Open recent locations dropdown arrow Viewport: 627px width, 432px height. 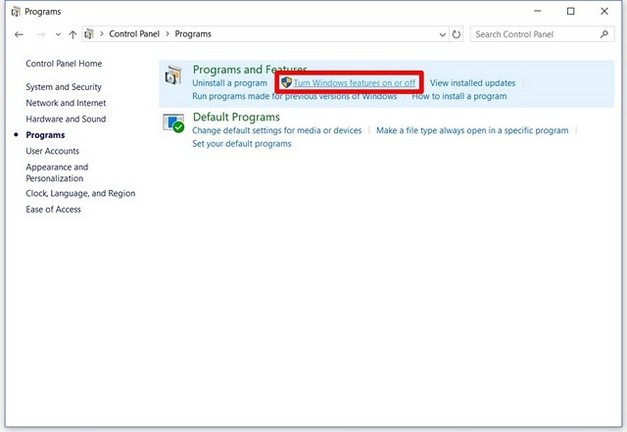click(58, 35)
